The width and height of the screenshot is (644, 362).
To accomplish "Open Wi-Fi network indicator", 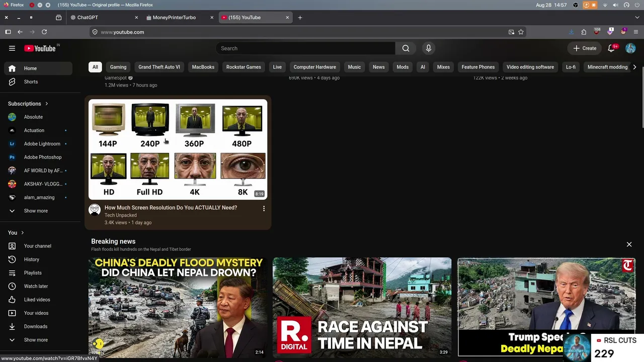I will coord(605,5).
